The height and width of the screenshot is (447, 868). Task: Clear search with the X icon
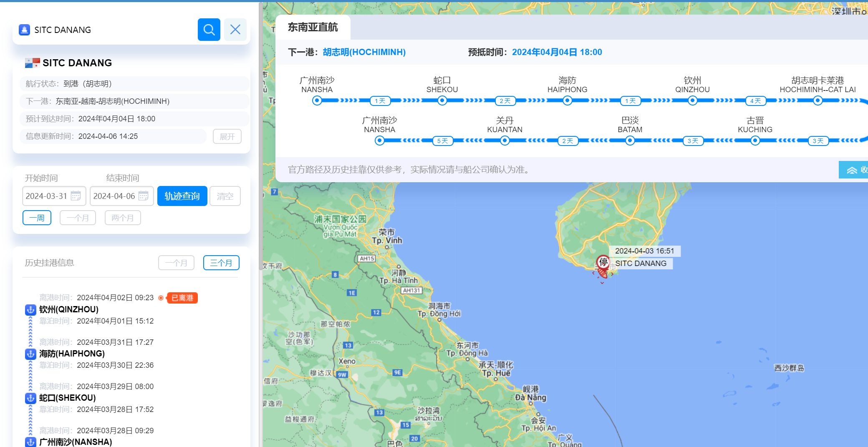pos(235,30)
